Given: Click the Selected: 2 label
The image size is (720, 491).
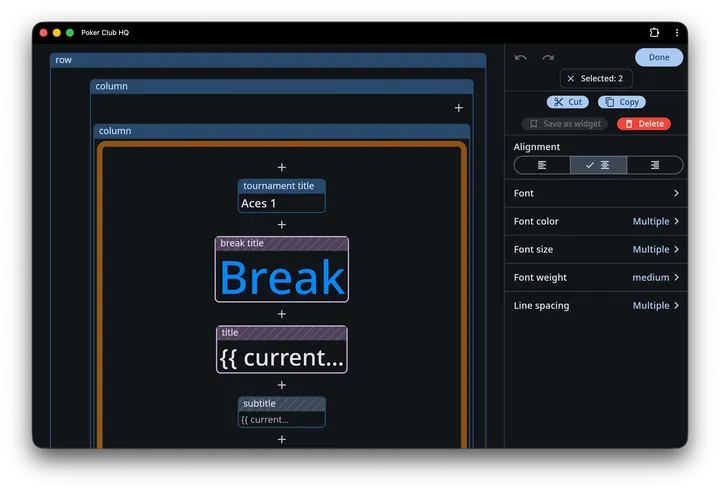Looking at the screenshot, I should coord(602,79).
